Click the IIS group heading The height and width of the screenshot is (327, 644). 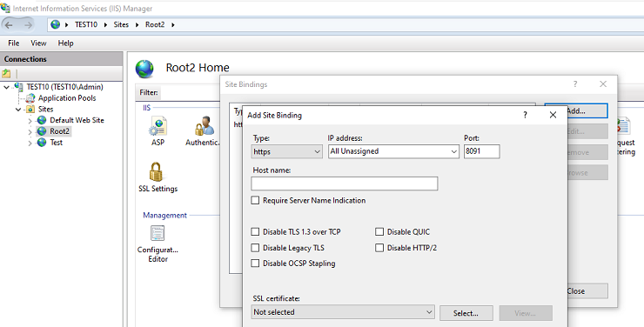[146, 108]
